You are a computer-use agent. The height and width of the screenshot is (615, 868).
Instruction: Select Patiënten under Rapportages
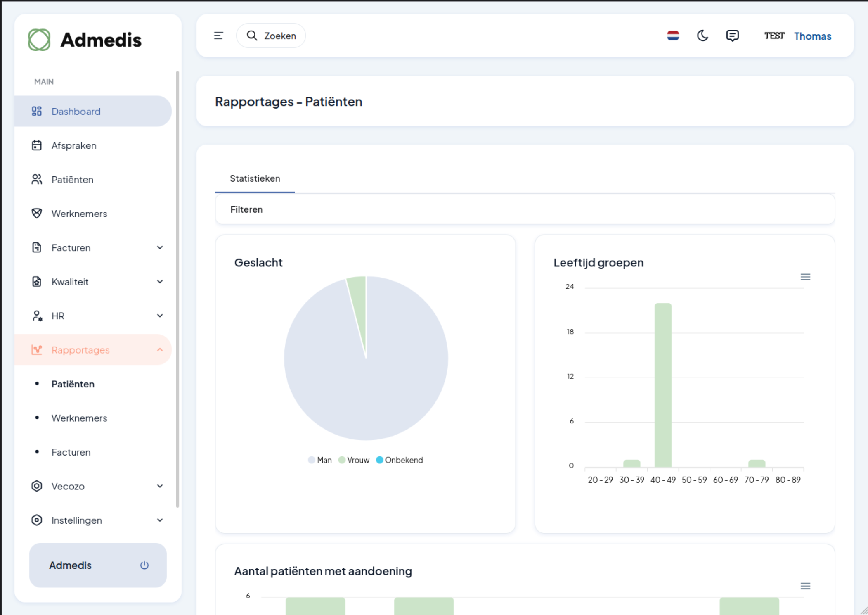click(73, 384)
